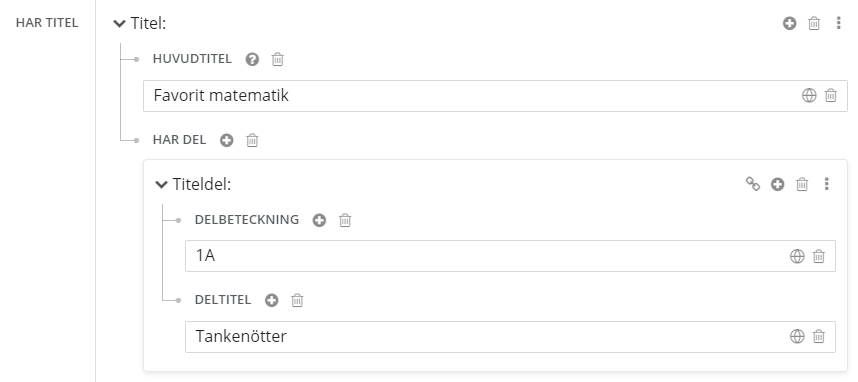858x382 pixels.
Task: Collapse the Titeldel section chevron
Action: (161, 184)
